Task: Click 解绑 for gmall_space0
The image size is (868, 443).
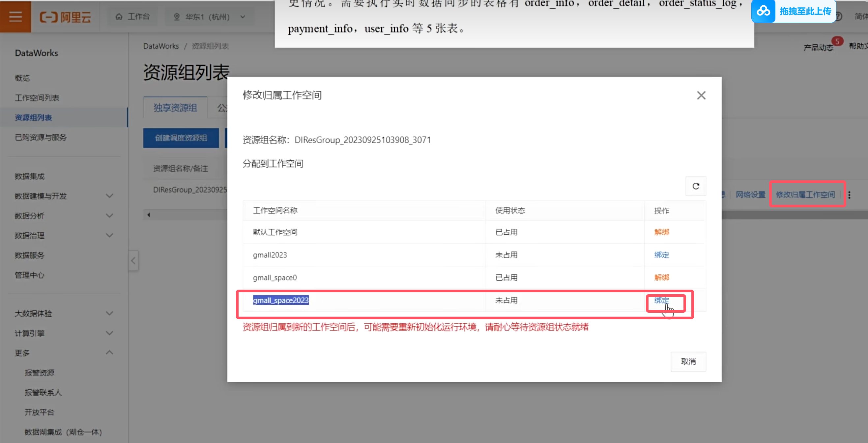Action: click(x=661, y=277)
